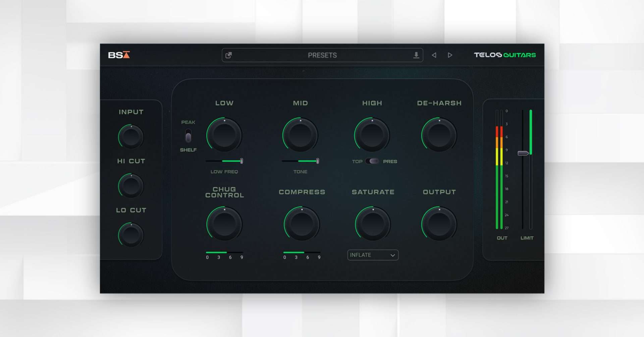644x337 pixels.
Task: Click the HI CUT knob
Action: tap(131, 186)
